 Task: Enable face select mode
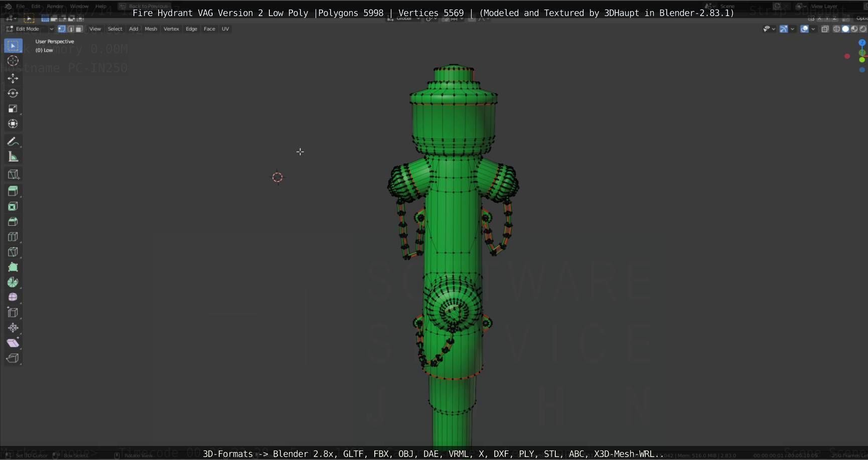tap(79, 29)
